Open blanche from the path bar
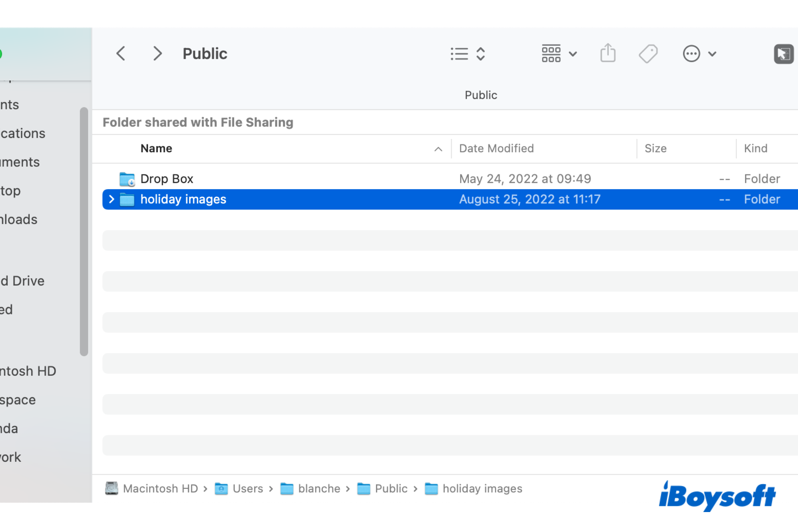 click(x=319, y=488)
